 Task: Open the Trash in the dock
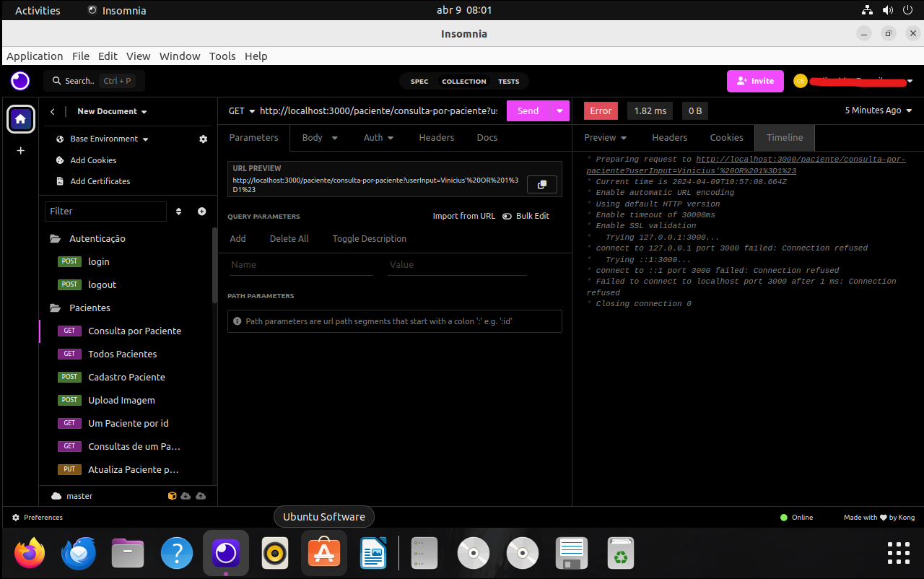pyautogui.click(x=621, y=554)
